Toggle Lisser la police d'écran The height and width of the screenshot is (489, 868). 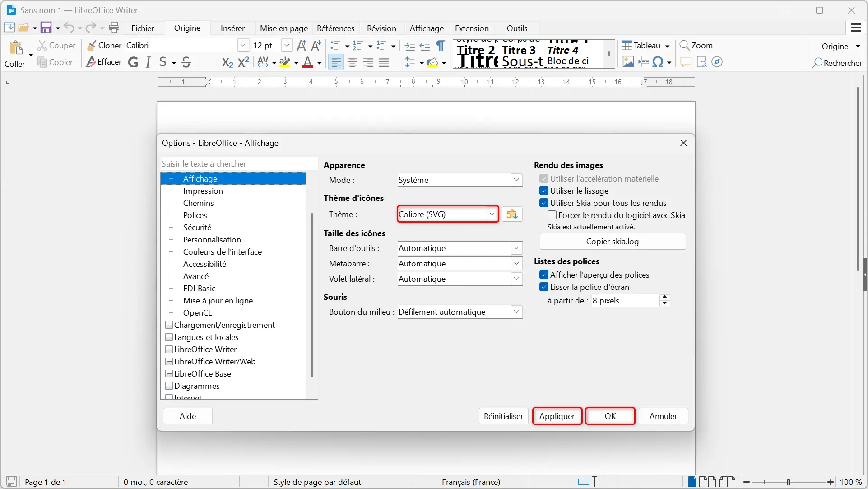tap(544, 287)
